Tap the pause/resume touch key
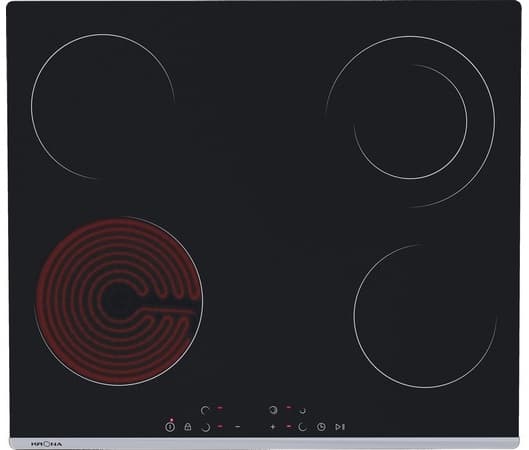 (340, 427)
